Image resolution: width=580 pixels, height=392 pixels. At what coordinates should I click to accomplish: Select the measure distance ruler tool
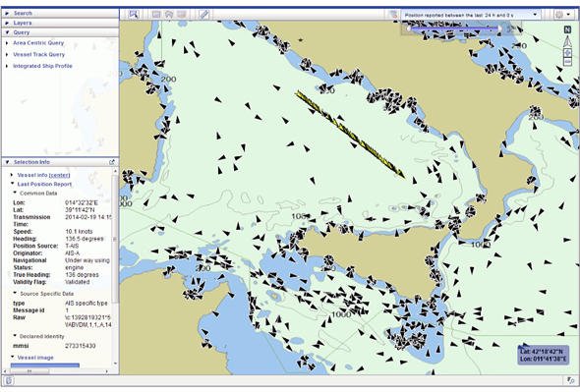coord(204,15)
